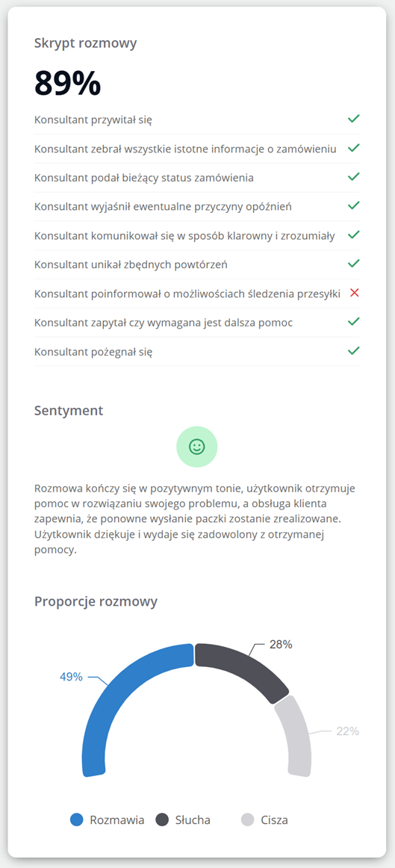The height and width of the screenshot is (868, 395).
Task: Click checkmark for 'wyjaśnił ewentualne przyczyny opóźnień'
Action: pos(353,205)
